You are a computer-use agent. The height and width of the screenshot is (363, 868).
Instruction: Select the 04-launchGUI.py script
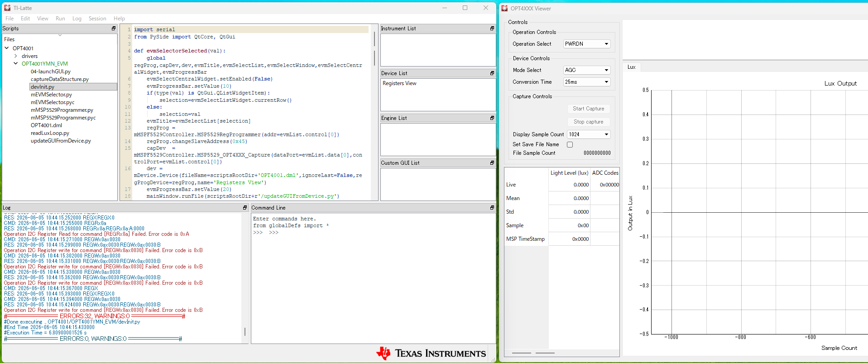pos(51,72)
